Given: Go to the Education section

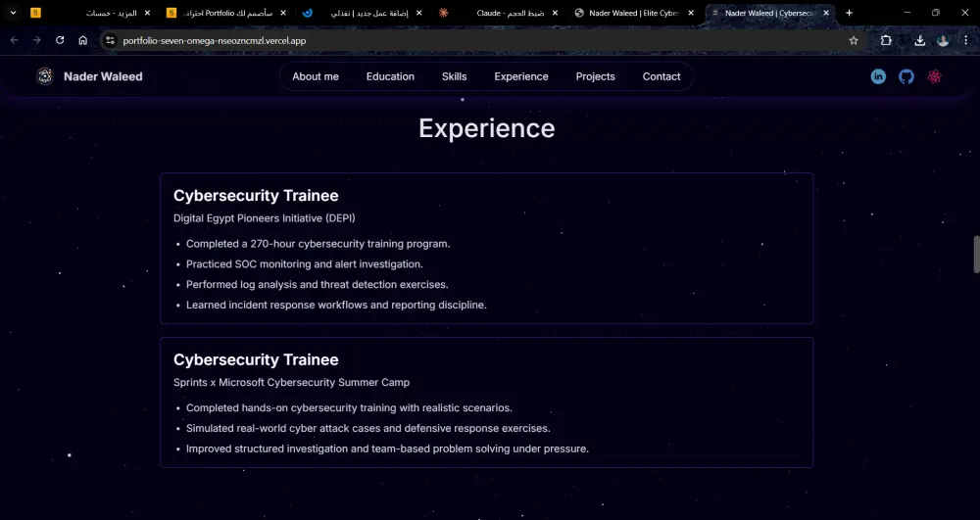Looking at the screenshot, I should point(390,76).
